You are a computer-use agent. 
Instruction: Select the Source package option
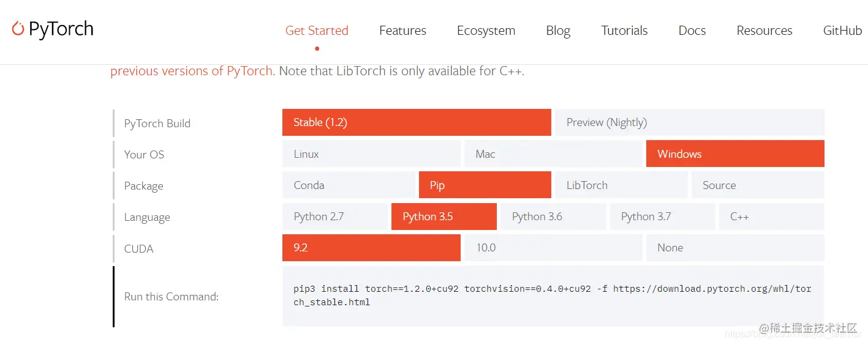point(758,185)
